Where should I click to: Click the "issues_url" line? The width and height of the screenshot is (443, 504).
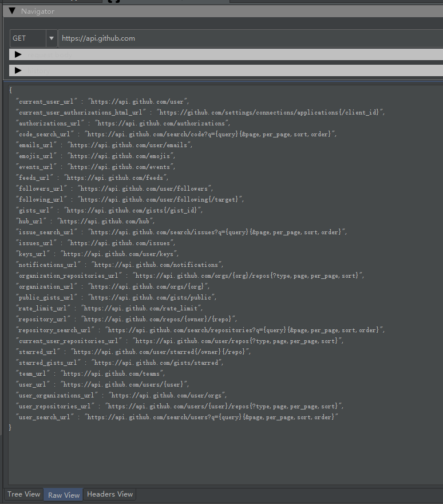click(x=96, y=243)
